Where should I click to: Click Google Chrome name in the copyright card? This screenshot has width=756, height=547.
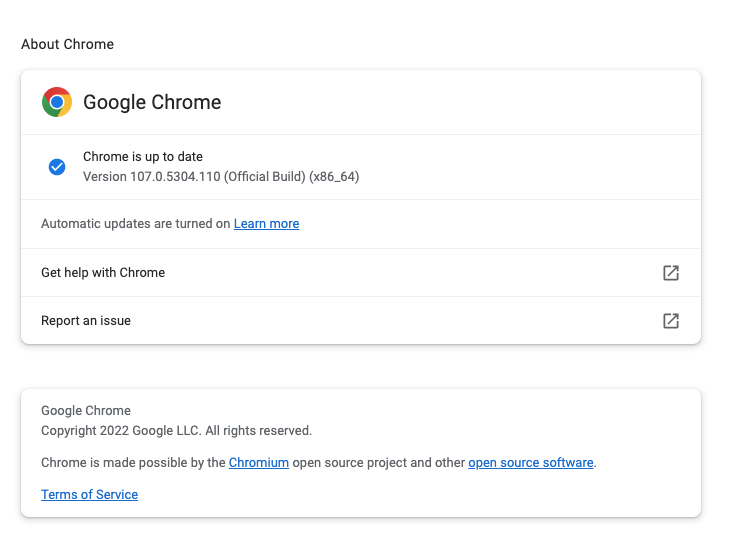pos(86,411)
